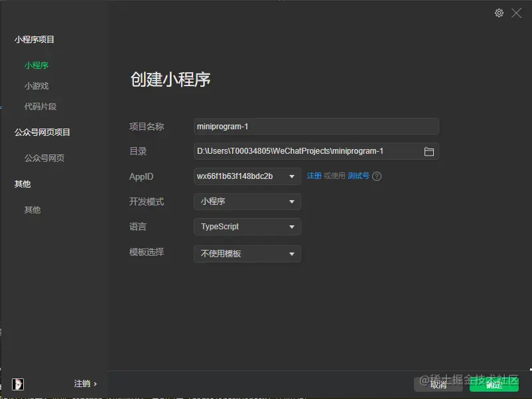Click the user avatar thumbnail
Image resolution: width=532 pixels, height=399 pixels.
(18, 384)
